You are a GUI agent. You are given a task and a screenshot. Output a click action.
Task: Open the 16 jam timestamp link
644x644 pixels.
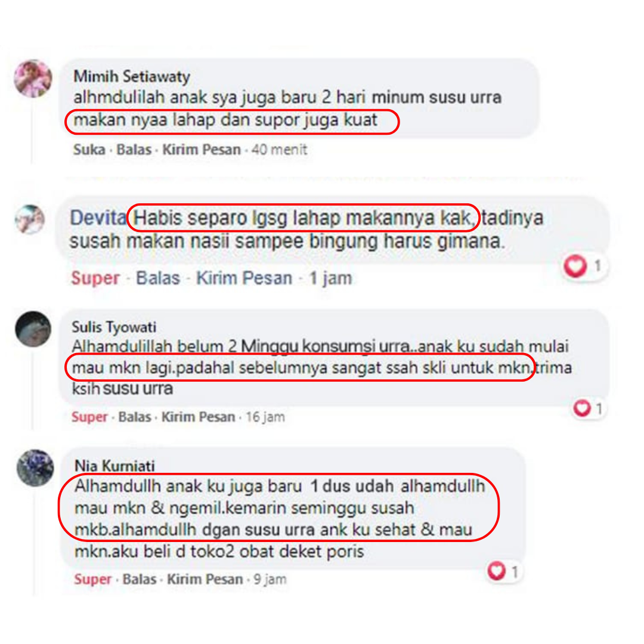265,417
